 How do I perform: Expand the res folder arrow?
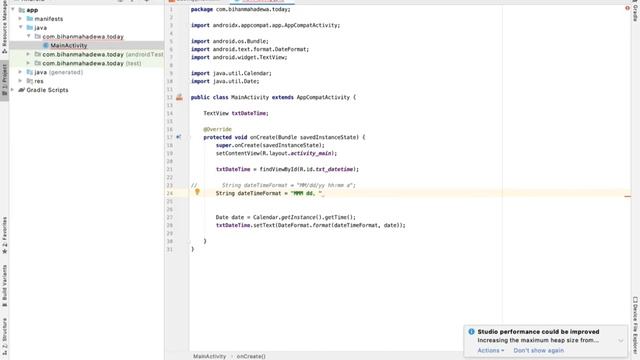pos(20,81)
